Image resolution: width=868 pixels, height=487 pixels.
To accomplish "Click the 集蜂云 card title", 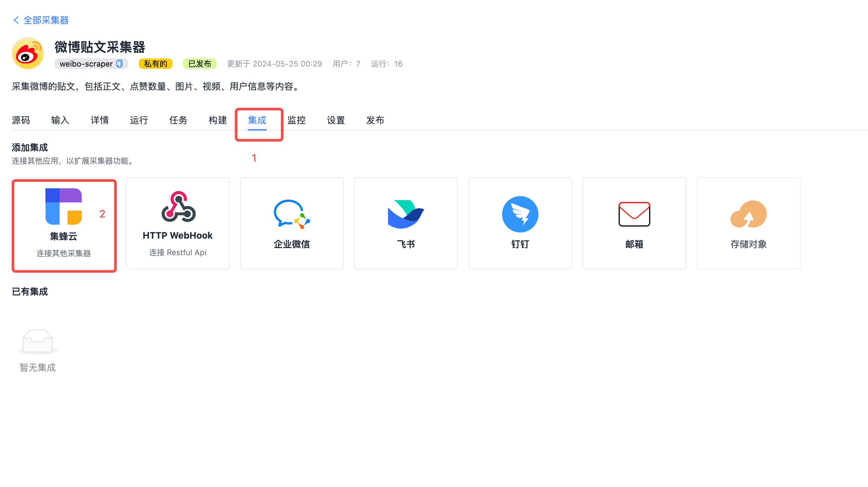I will pos(64,236).
